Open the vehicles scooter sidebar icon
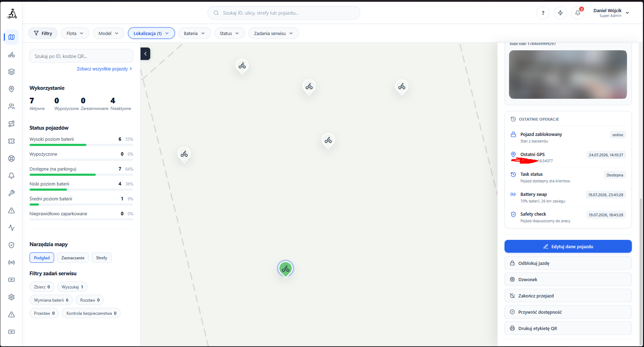 tap(11, 55)
